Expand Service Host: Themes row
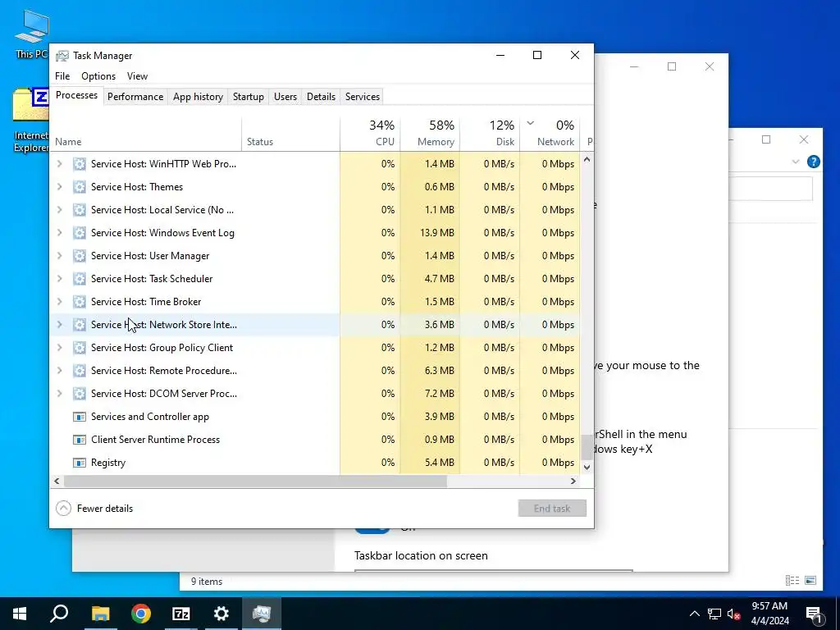840x630 pixels. point(59,187)
